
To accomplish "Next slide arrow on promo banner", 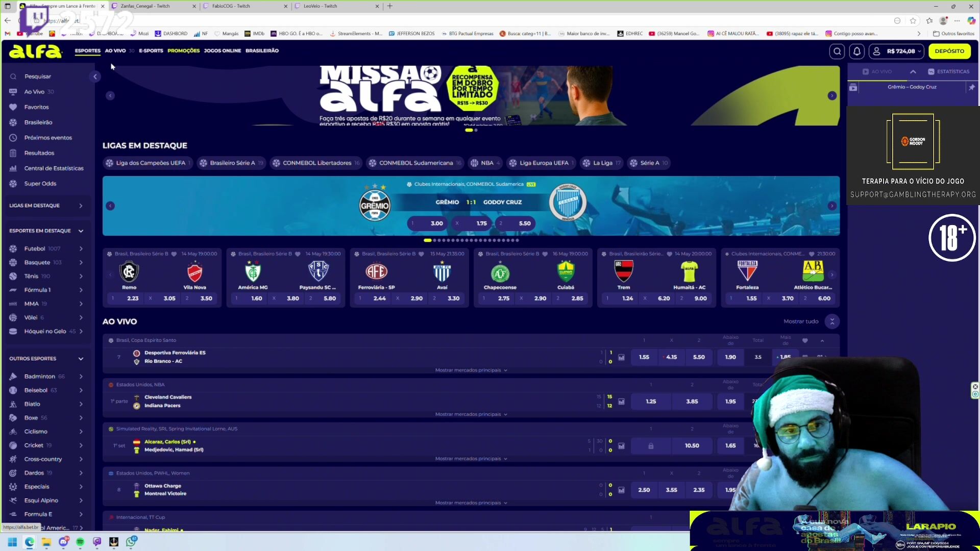I will coord(832,95).
